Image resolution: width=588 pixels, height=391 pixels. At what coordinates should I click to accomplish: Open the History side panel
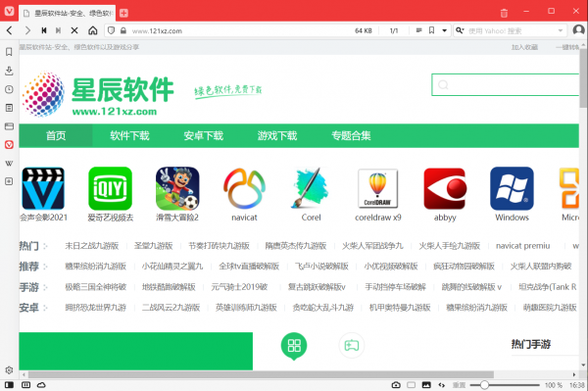click(9, 89)
